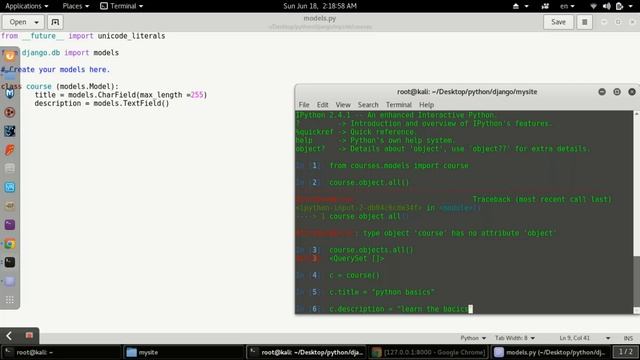Open the red round icon in the dock
This screenshot has height=360, width=640.
[10, 112]
